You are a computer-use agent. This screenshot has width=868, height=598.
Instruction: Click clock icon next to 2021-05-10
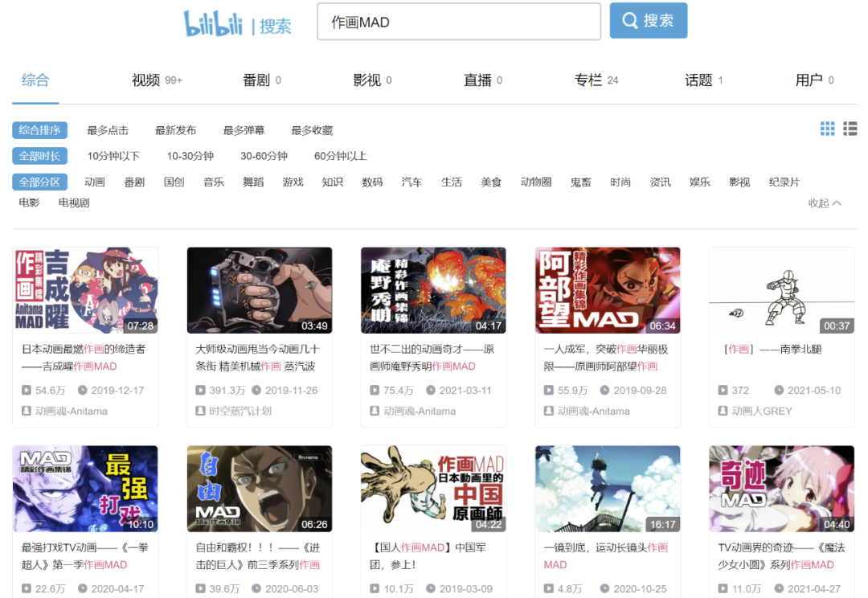[778, 391]
